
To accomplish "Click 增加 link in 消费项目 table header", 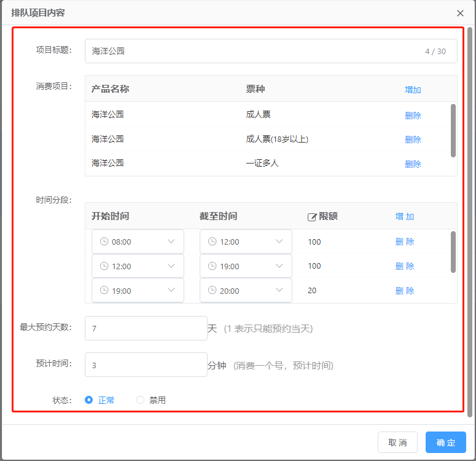I will click(x=413, y=90).
